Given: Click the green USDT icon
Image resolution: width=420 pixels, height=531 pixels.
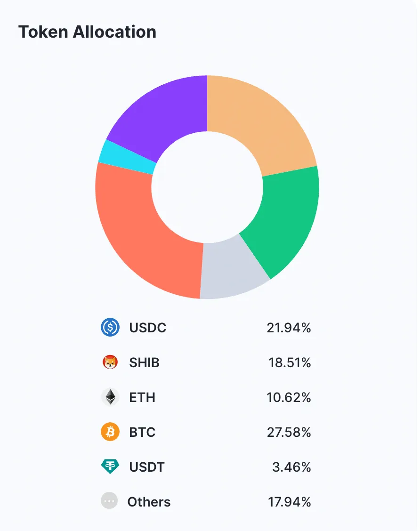Looking at the screenshot, I should [110, 467].
